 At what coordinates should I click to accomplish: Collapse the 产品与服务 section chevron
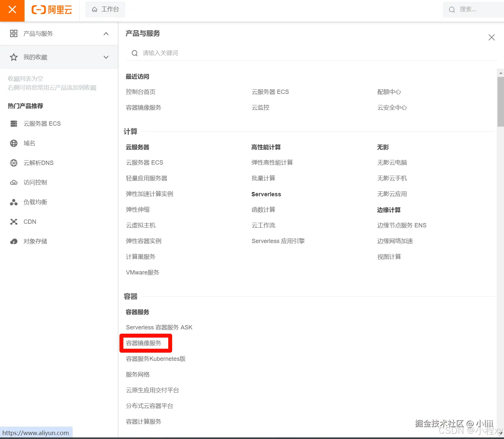click(106, 33)
